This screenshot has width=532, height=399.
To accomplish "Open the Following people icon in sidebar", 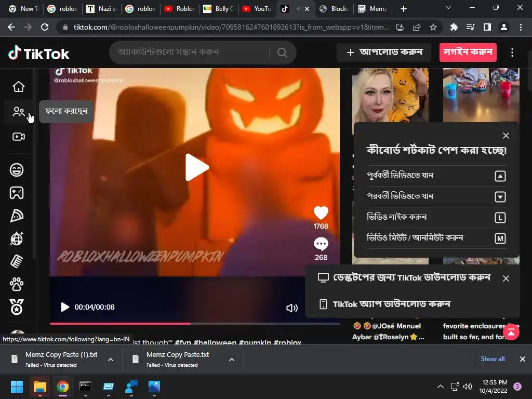I will pyautogui.click(x=18, y=112).
